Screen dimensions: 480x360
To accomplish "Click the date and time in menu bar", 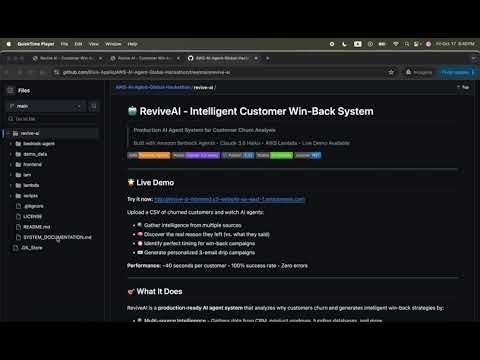I will click(x=455, y=44).
